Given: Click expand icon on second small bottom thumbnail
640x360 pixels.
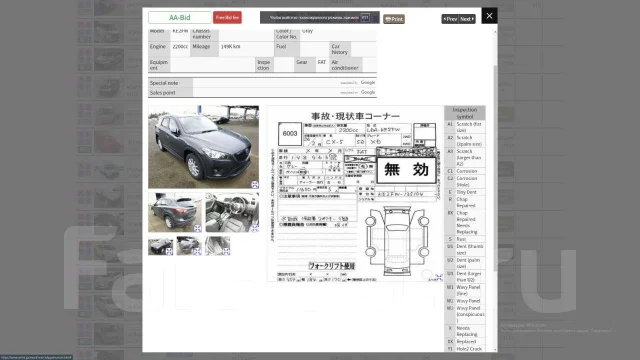Looking at the screenshot, I should [x=198, y=252].
